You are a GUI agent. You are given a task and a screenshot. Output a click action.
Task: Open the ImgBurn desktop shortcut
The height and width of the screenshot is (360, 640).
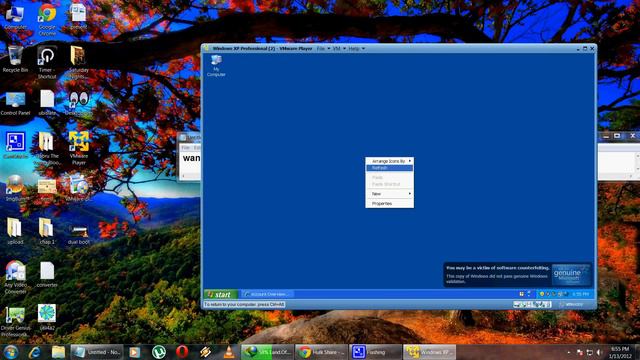[15, 188]
